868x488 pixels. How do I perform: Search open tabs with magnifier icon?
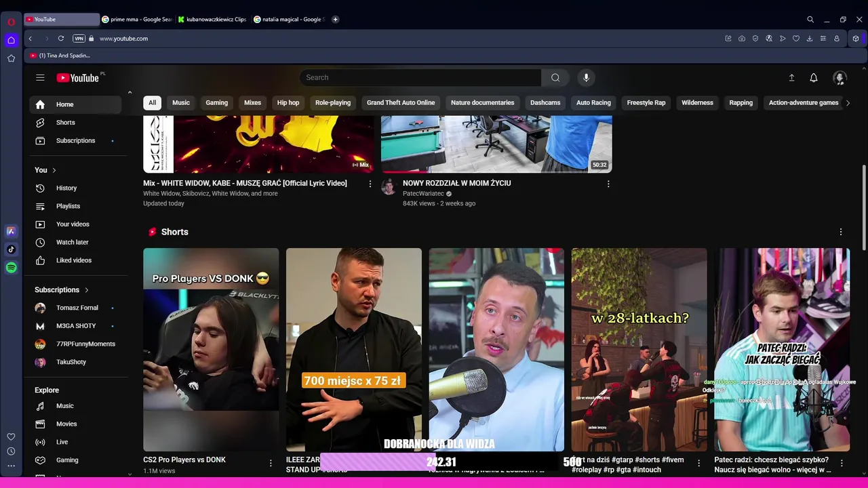point(810,20)
